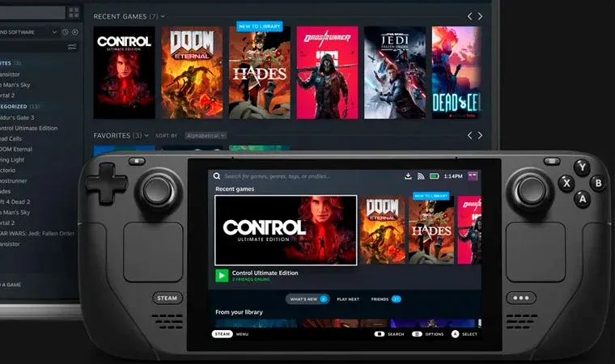Select Dead Cells in sidebar list
Screen dimensions: 615x364
coord(11,138)
